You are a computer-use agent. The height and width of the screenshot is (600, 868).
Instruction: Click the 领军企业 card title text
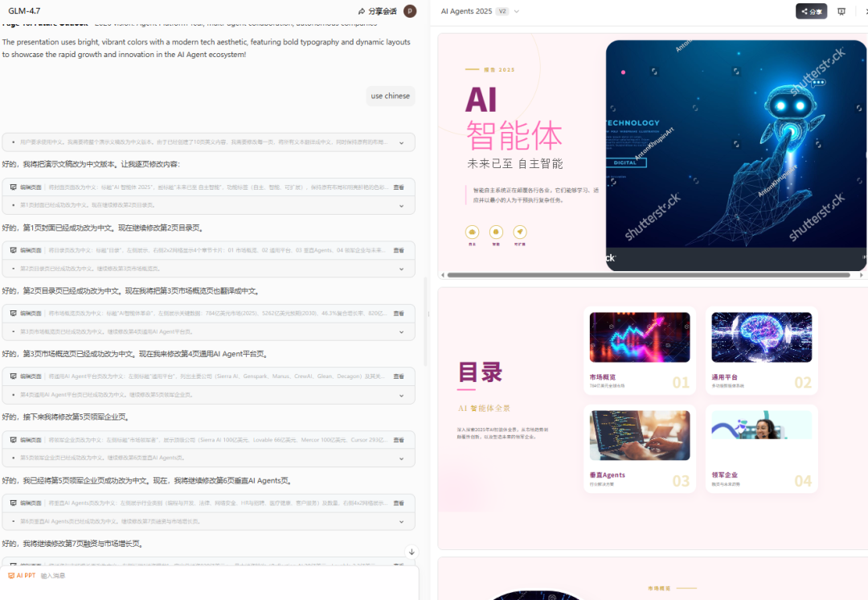click(725, 475)
